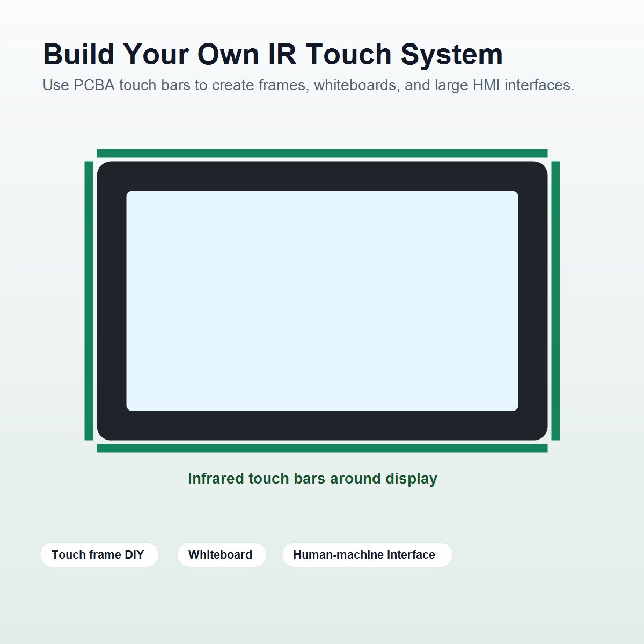
Task: Click the light blue display screen area
Action: click(x=322, y=301)
